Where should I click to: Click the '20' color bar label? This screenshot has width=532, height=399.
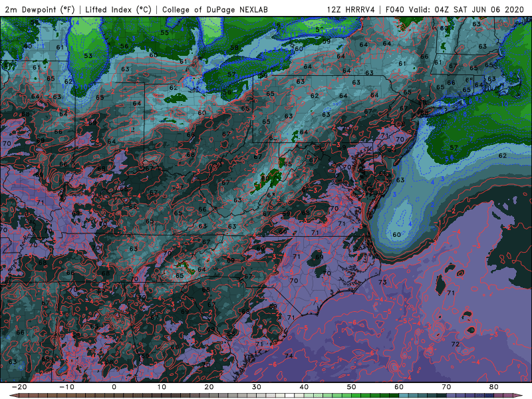pyautogui.click(x=209, y=387)
